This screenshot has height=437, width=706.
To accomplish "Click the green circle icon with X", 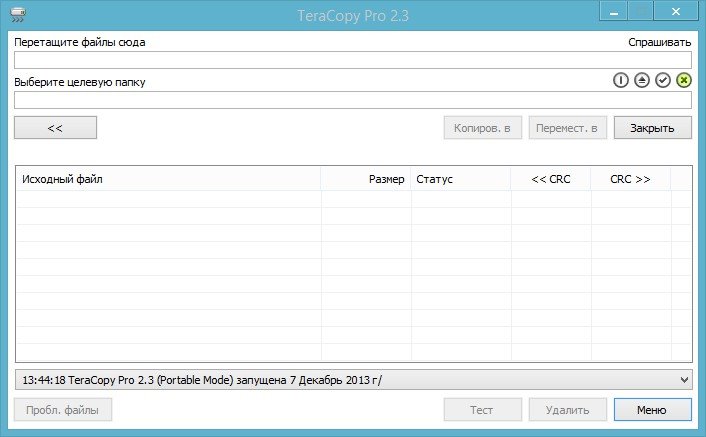I will click(x=683, y=81).
